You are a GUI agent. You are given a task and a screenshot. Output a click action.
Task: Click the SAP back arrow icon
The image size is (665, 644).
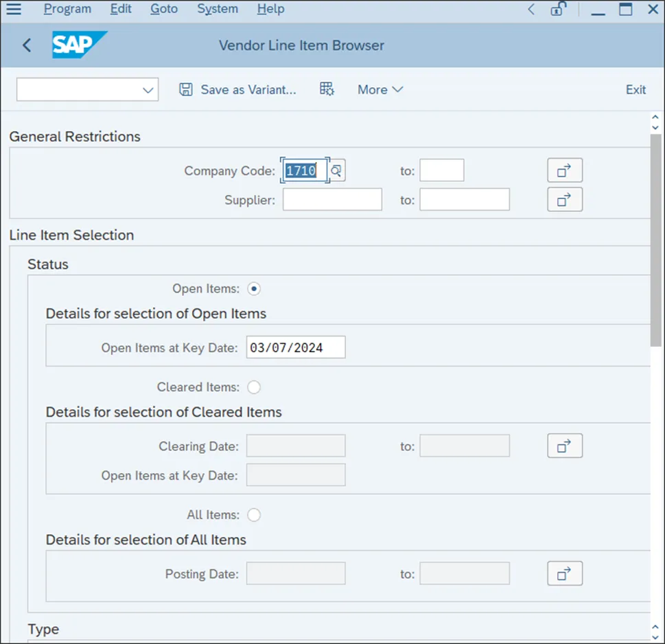pos(27,45)
